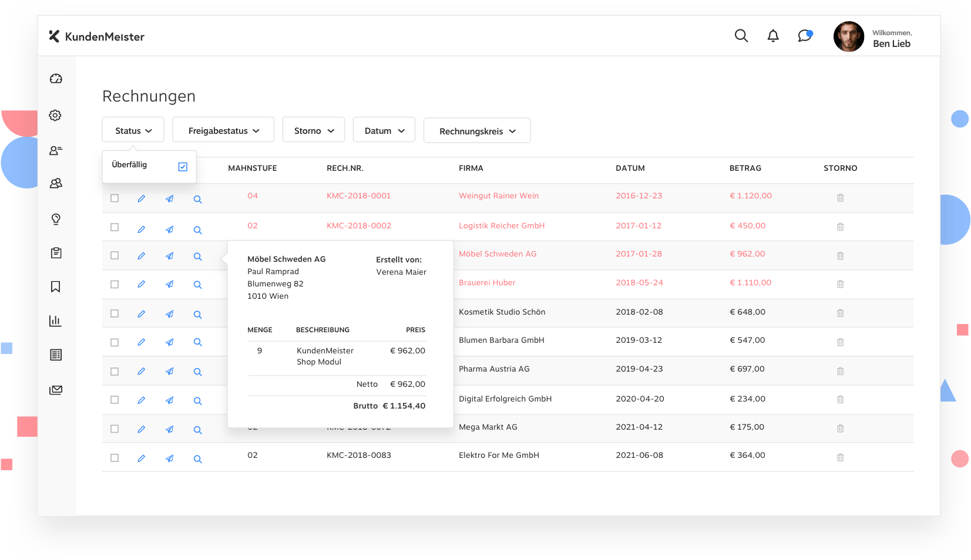Click the edit pencil for Weingut Rainer Wein

point(141,199)
